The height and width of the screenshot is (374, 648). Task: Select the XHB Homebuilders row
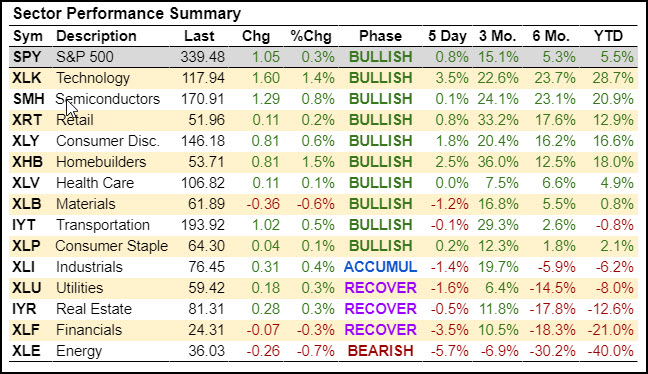(324, 162)
